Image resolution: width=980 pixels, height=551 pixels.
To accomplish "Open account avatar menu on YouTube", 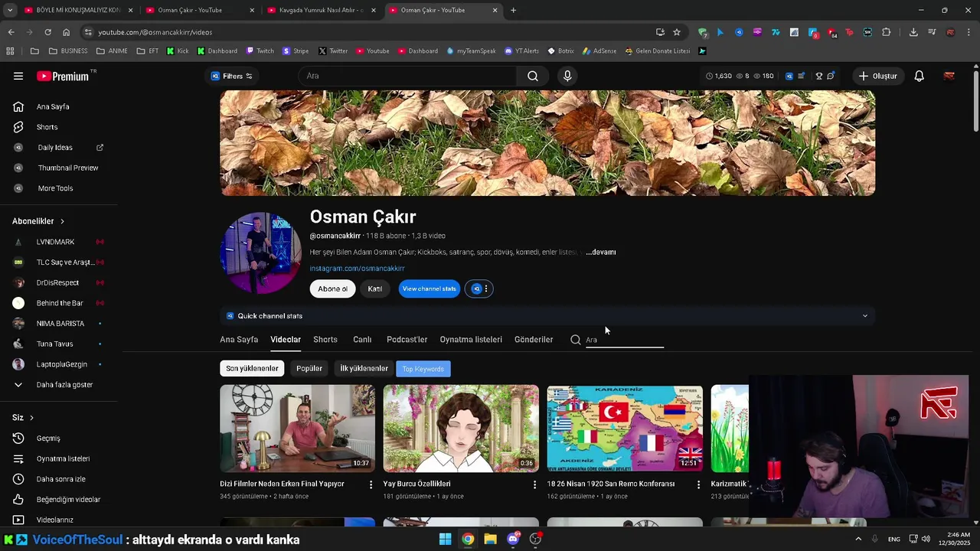I will click(x=949, y=76).
